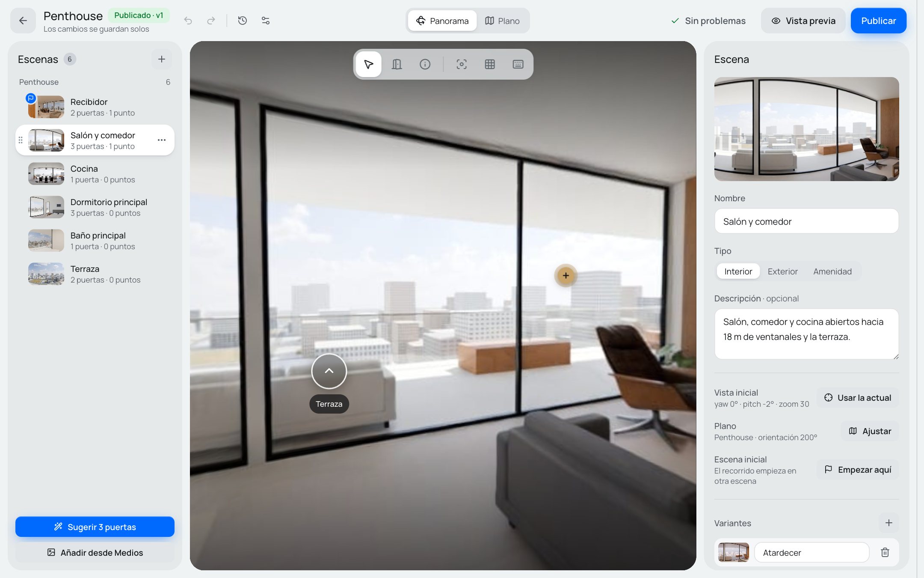Edit the Descripción text area
924x578 pixels.
[x=806, y=334]
